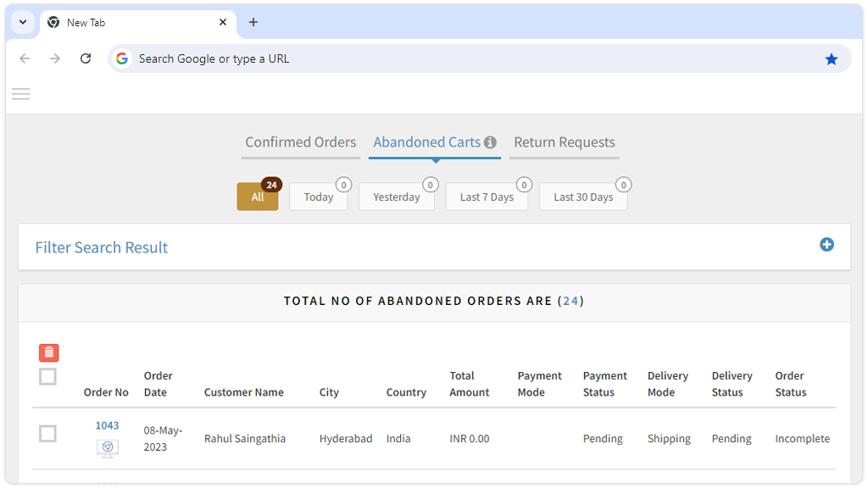The height and width of the screenshot is (488, 868).
Task: Expand the Filter Search Result panel
Action: coord(826,245)
